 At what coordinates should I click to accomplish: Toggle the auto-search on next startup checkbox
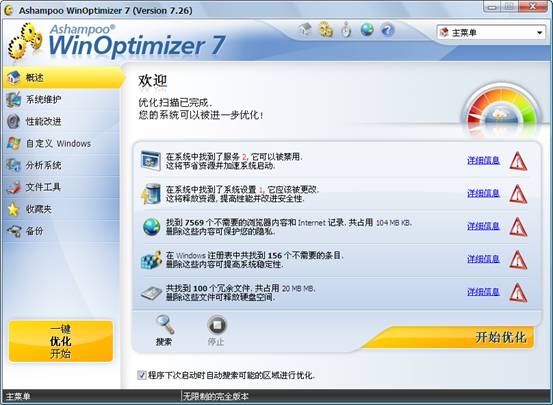click(142, 375)
